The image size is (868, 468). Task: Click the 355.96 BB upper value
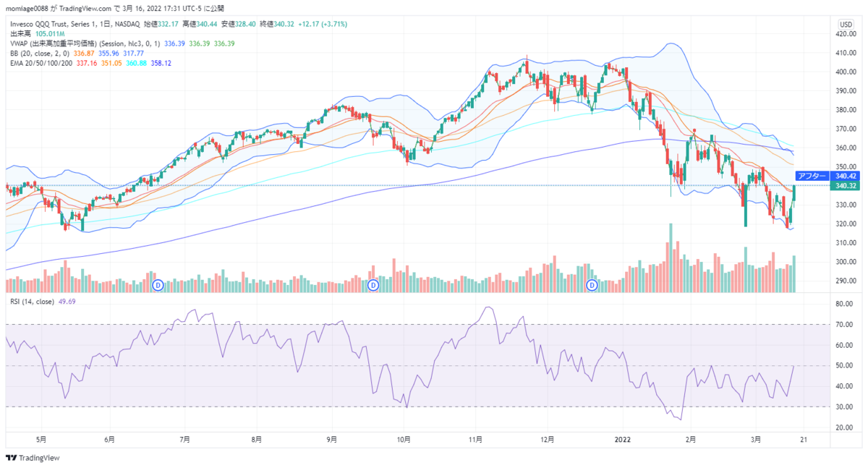click(110, 53)
